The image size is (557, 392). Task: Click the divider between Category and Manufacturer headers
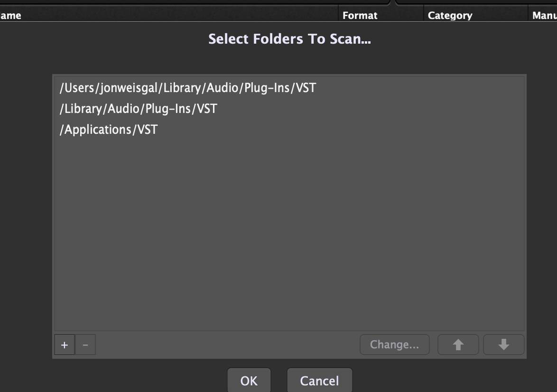[528, 15]
